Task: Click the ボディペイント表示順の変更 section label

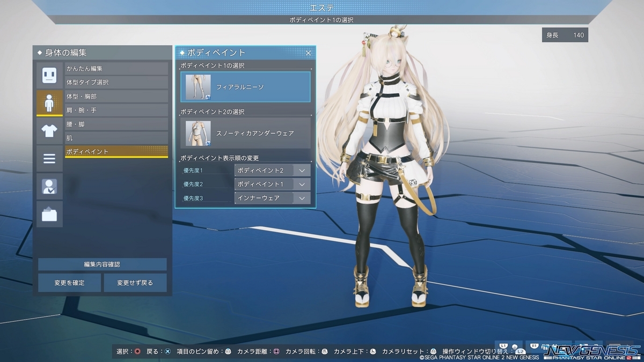Action: pyautogui.click(x=220, y=158)
